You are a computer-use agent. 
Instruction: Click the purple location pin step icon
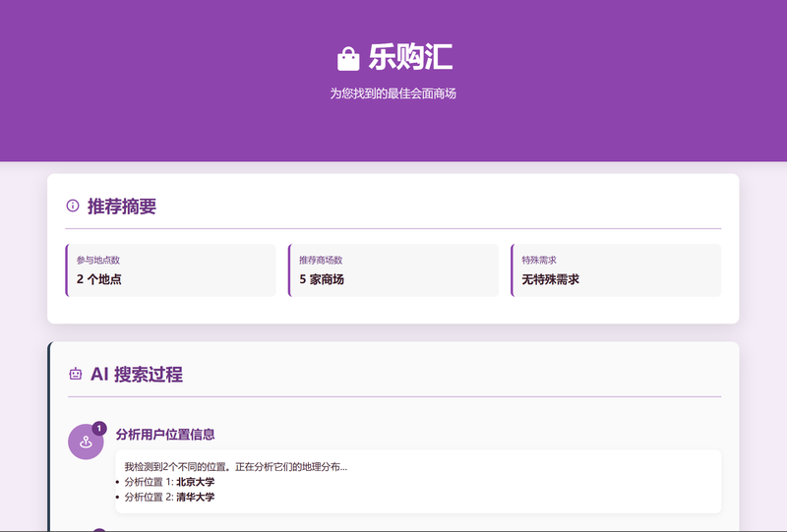tap(86, 442)
